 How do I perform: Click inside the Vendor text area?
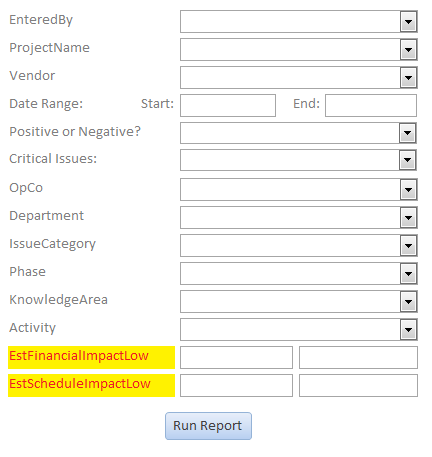(290, 78)
